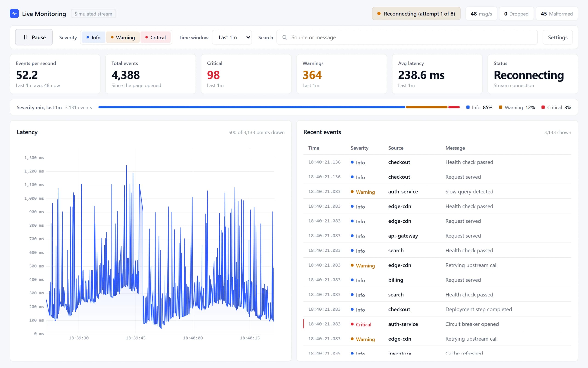This screenshot has width=588, height=368.
Task: Click the Source column header
Action: pyautogui.click(x=396, y=148)
